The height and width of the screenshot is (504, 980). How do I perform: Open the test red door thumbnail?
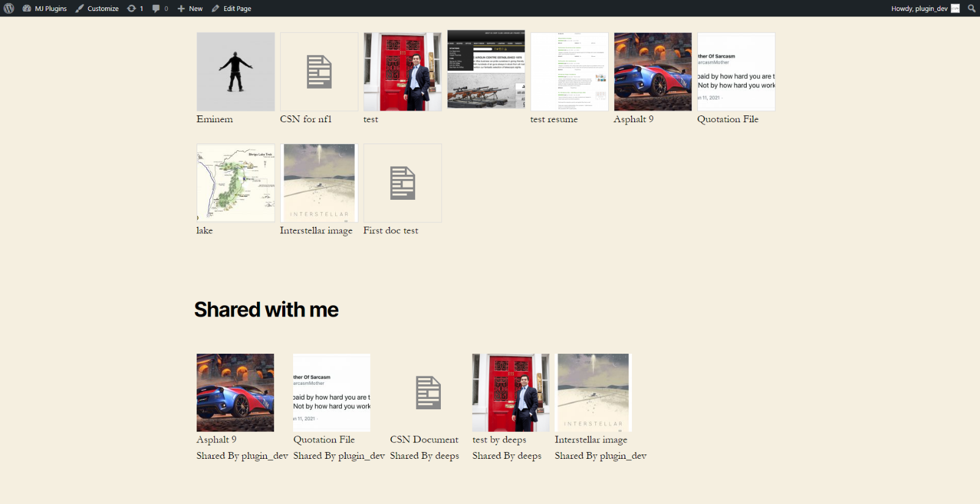[x=402, y=71]
